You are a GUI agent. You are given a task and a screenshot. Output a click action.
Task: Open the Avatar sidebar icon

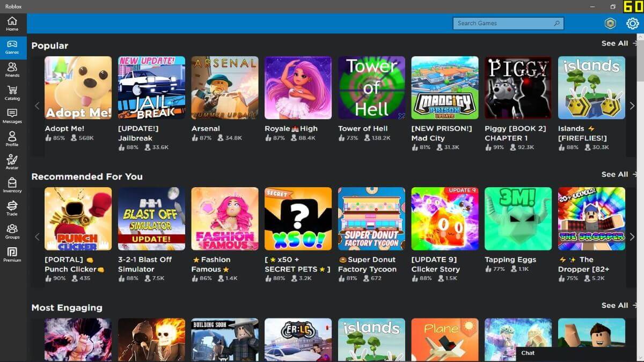(12, 162)
